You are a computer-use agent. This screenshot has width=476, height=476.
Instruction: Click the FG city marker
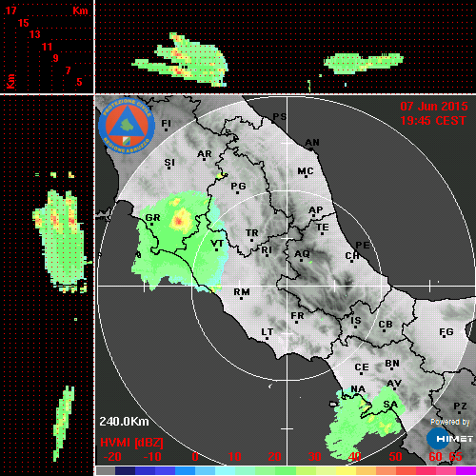click(x=446, y=333)
